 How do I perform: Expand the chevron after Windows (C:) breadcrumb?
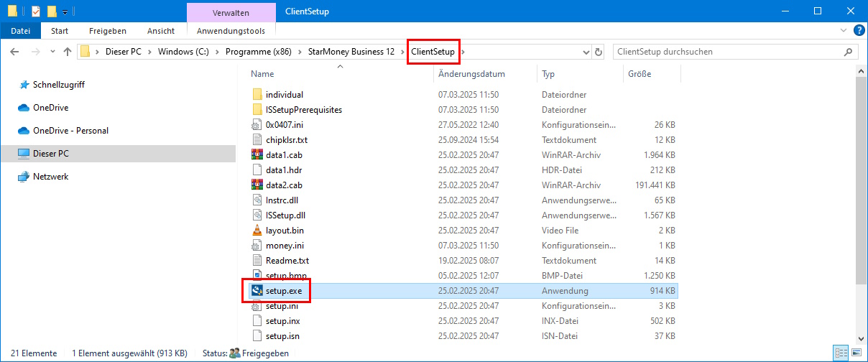pyautogui.click(x=217, y=52)
